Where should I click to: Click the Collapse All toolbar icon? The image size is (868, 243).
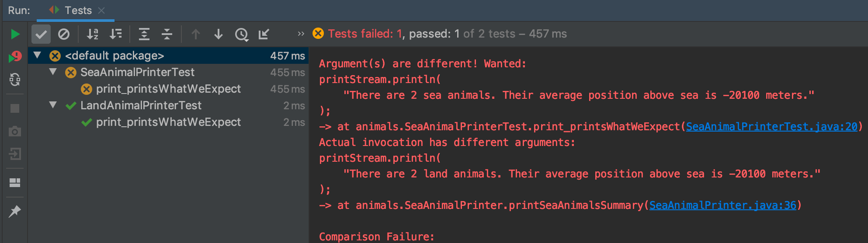(167, 34)
